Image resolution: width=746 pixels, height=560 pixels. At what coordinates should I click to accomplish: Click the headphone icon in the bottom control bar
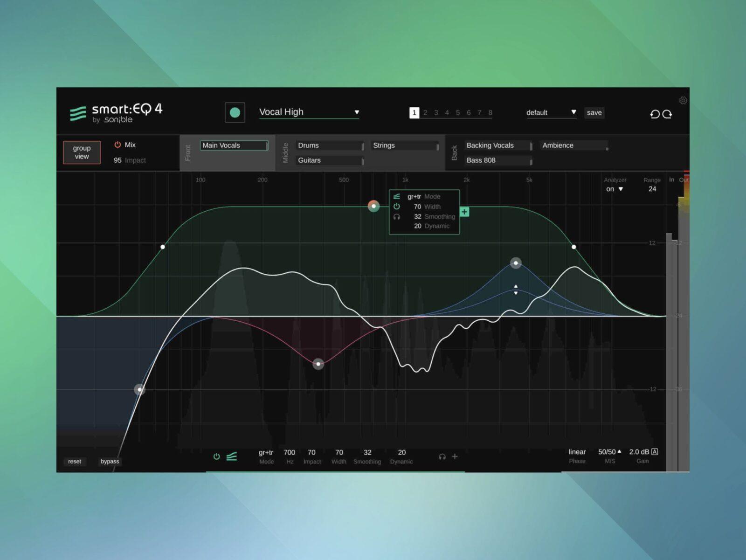(442, 456)
